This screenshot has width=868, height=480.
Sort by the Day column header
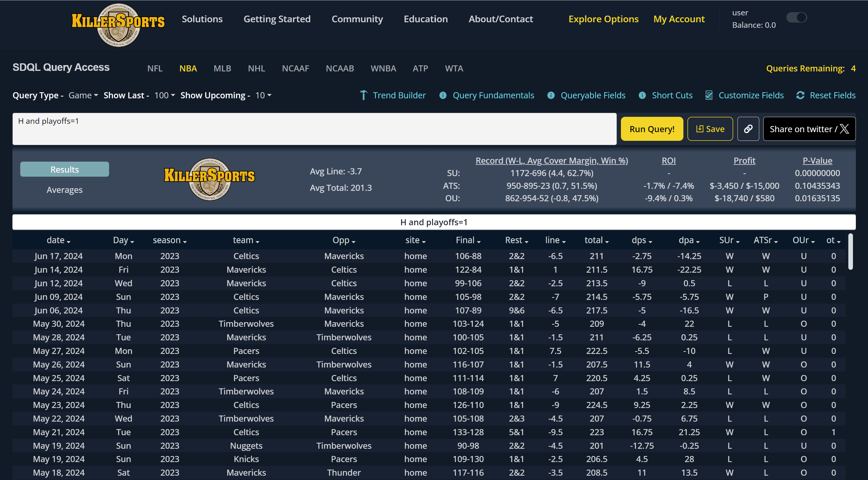(123, 240)
